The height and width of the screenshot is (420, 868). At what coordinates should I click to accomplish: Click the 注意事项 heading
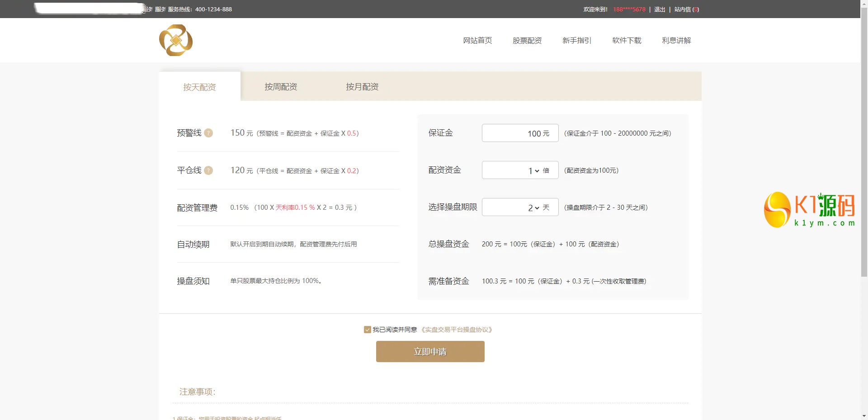click(198, 392)
